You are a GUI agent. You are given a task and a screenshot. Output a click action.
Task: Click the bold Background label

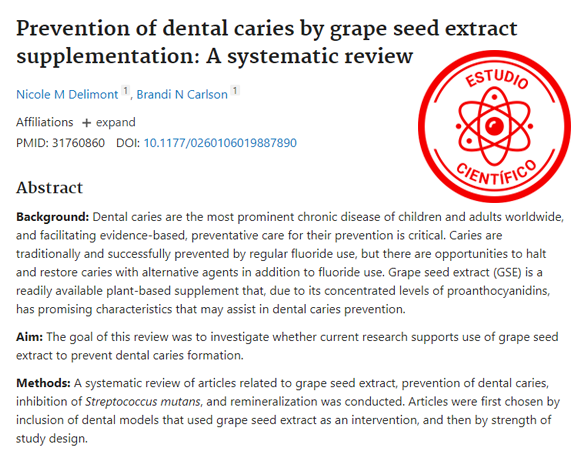pos(52,217)
